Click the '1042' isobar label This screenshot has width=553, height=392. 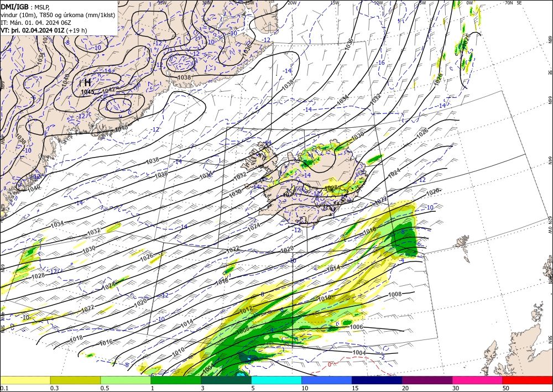[108, 91]
